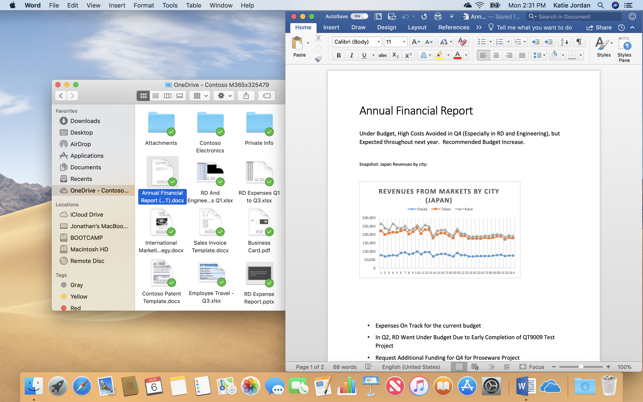
Task: Switch Finder to gallery view
Action: click(x=180, y=96)
